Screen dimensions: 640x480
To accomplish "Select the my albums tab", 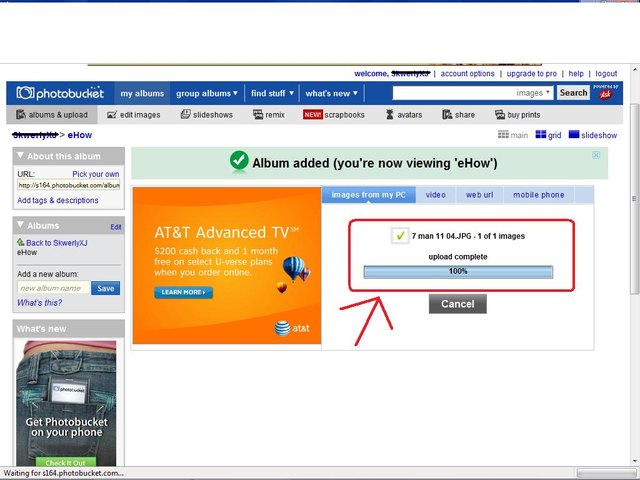I will click(x=142, y=93).
